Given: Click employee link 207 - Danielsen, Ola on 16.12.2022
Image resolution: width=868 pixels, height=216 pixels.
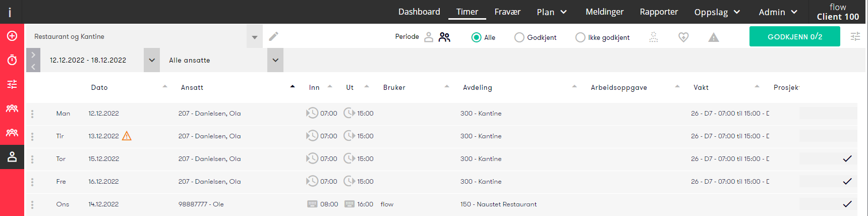Looking at the screenshot, I should 209,182.
